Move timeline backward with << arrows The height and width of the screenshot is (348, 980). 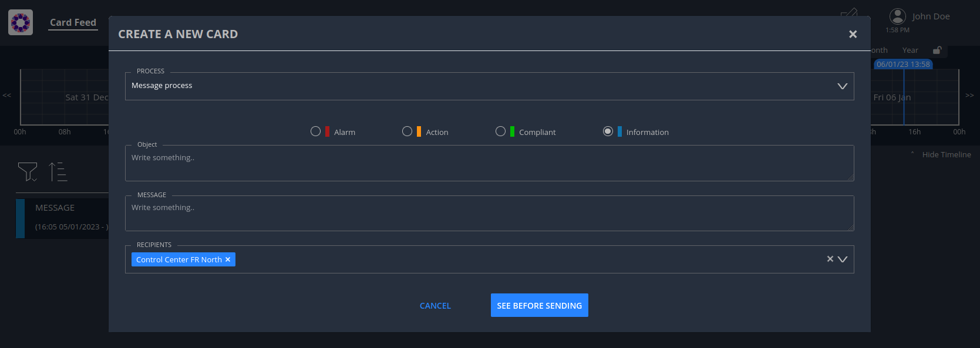pos(7,95)
